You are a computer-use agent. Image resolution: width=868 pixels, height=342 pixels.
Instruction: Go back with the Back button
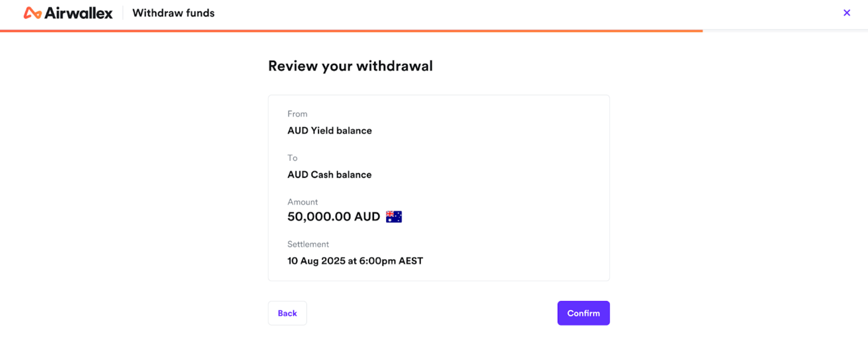click(x=288, y=313)
